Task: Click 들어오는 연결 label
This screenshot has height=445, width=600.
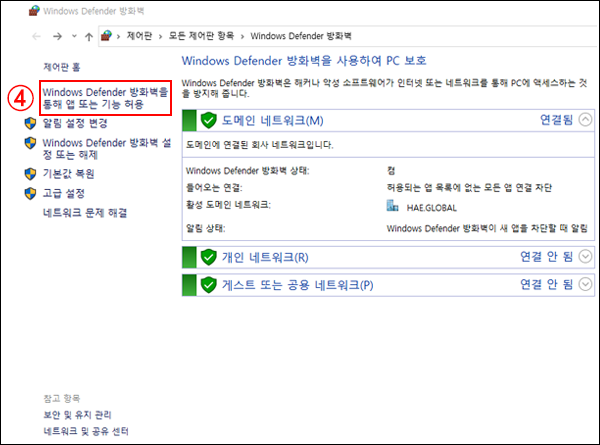Action: click(x=214, y=187)
